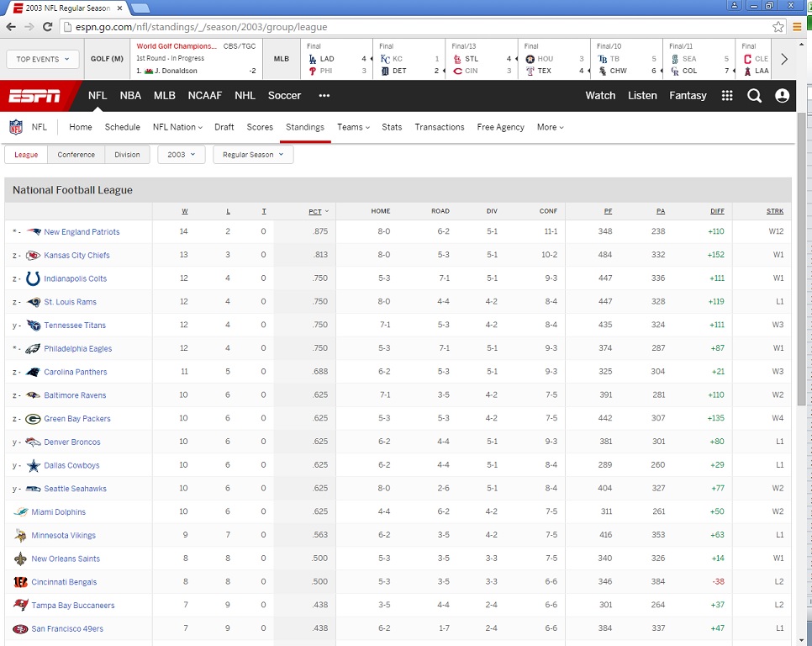Select Soccer in the ESPN nav
The image size is (812, 646).
click(x=284, y=96)
